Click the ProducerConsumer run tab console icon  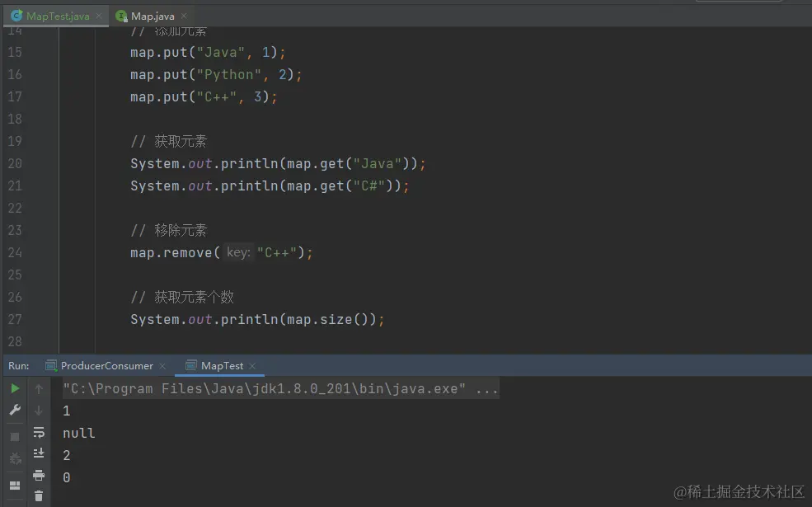point(51,366)
